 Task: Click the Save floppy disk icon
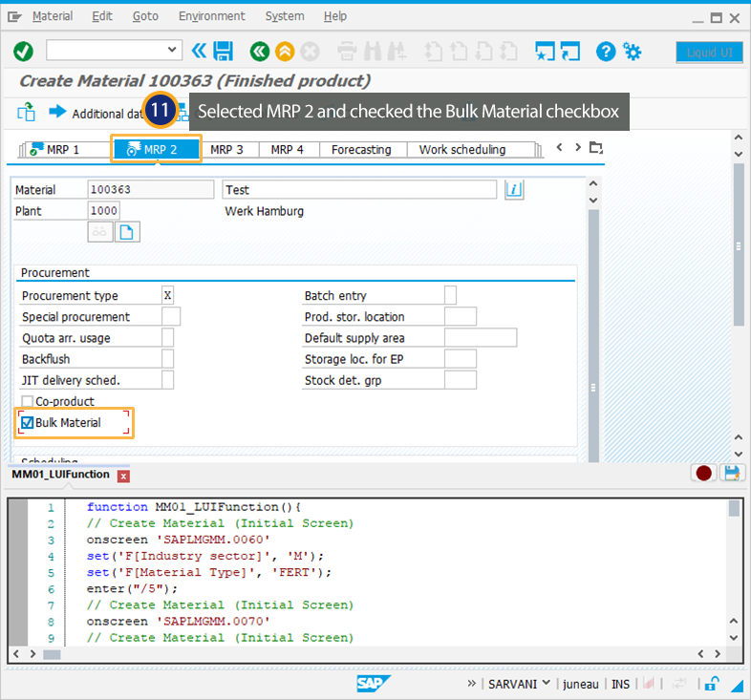click(x=224, y=51)
